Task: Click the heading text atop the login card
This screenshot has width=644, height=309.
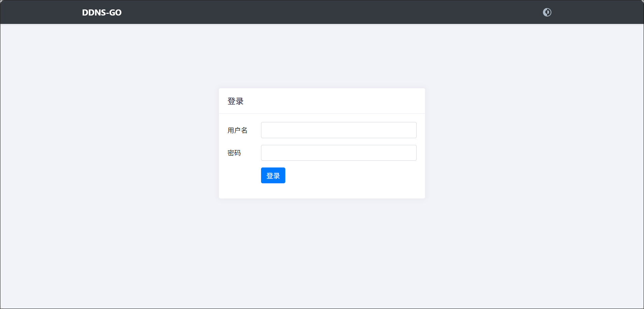Action: (x=235, y=101)
